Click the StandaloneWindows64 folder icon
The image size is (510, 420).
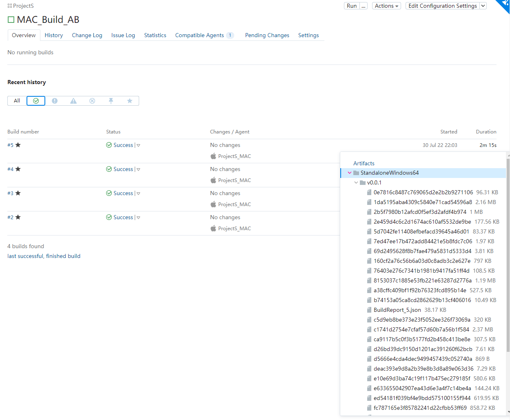pos(356,173)
